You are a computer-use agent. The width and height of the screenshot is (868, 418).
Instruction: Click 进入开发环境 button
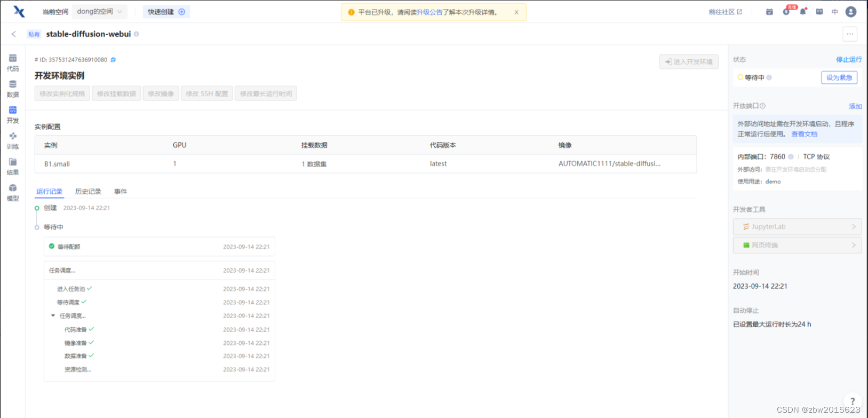[689, 62]
